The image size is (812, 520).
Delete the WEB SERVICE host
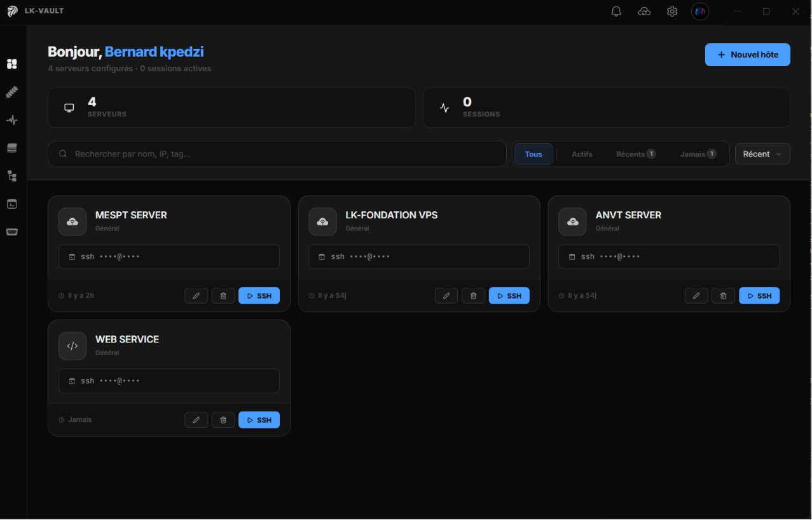(223, 420)
